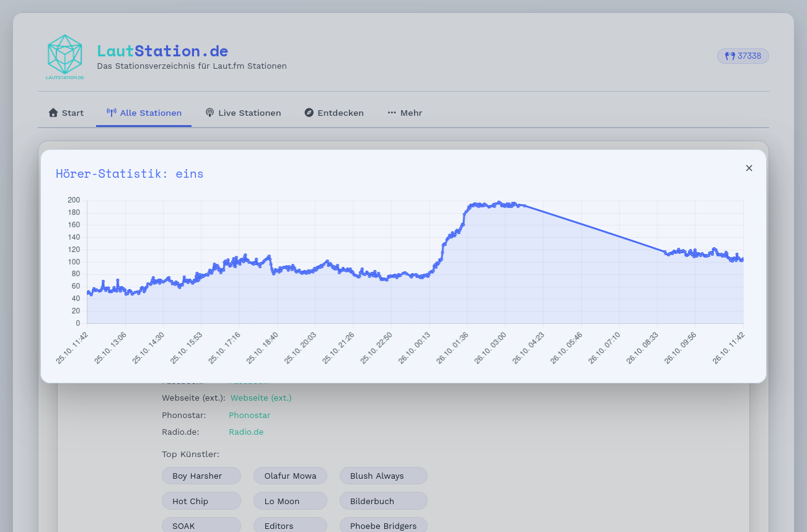
Task: Click the chart's 26.10. 08:33 axis label
Action: tap(643, 347)
